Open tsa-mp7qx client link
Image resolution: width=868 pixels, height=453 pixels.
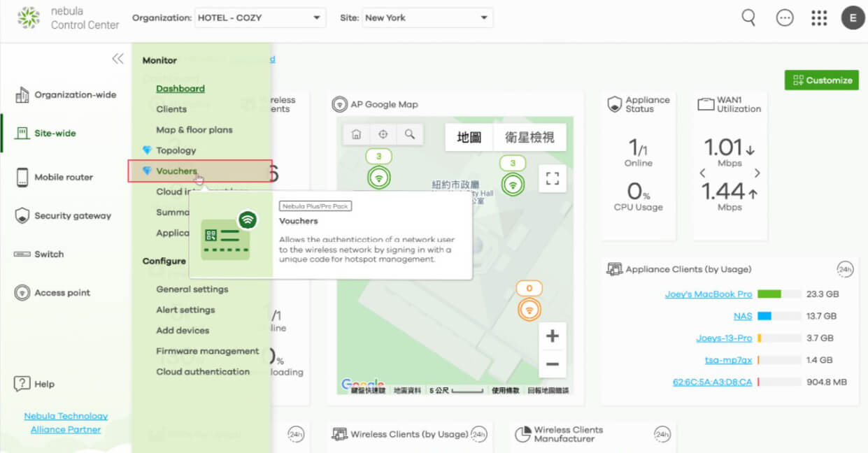[x=728, y=360]
